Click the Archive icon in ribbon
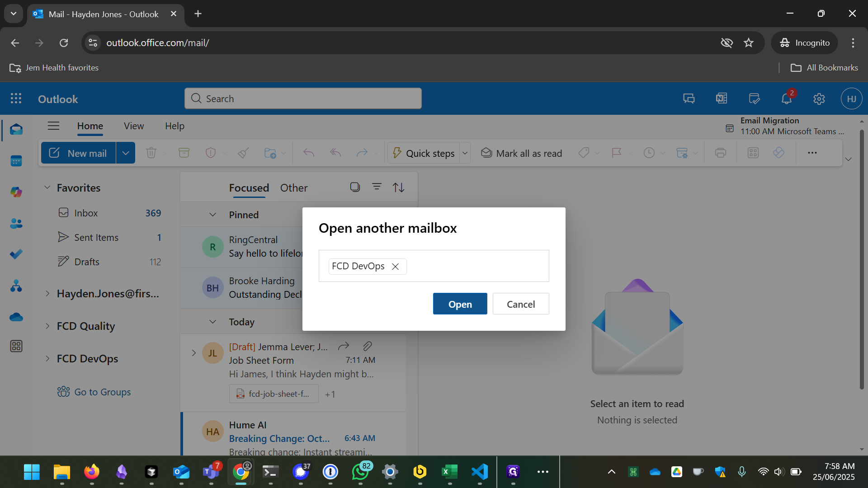 pyautogui.click(x=184, y=153)
